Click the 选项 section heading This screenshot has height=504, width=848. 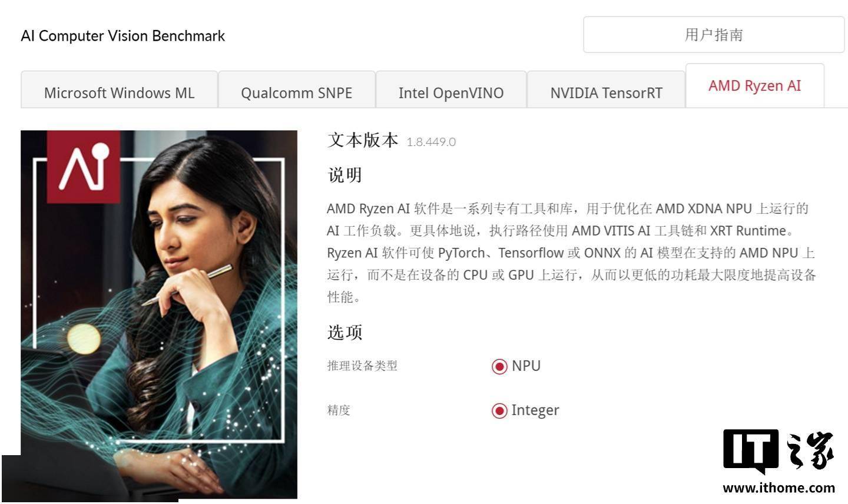click(344, 332)
